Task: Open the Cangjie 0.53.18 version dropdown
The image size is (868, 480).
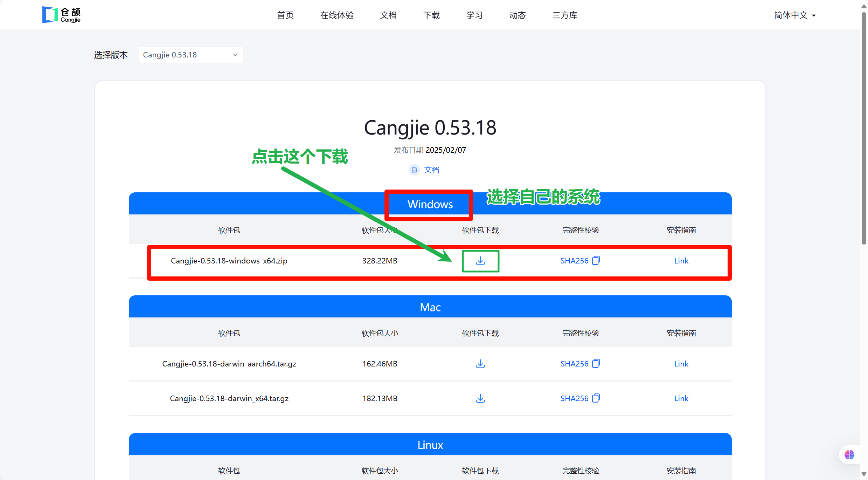Action: [x=191, y=55]
